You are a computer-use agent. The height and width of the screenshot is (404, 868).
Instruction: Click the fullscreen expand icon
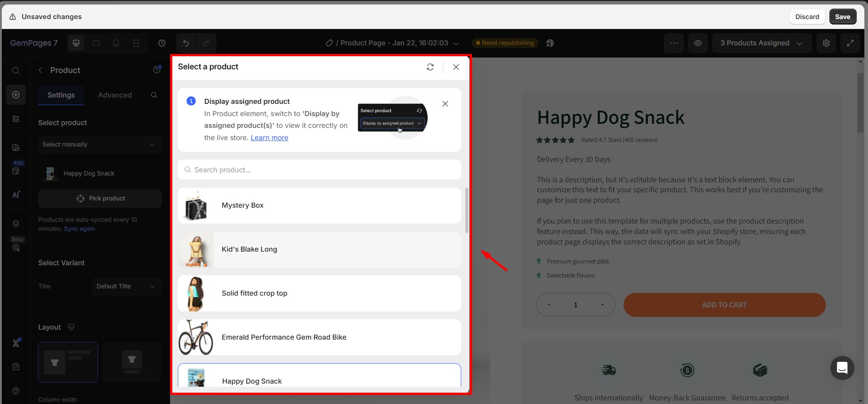click(x=850, y=43)
